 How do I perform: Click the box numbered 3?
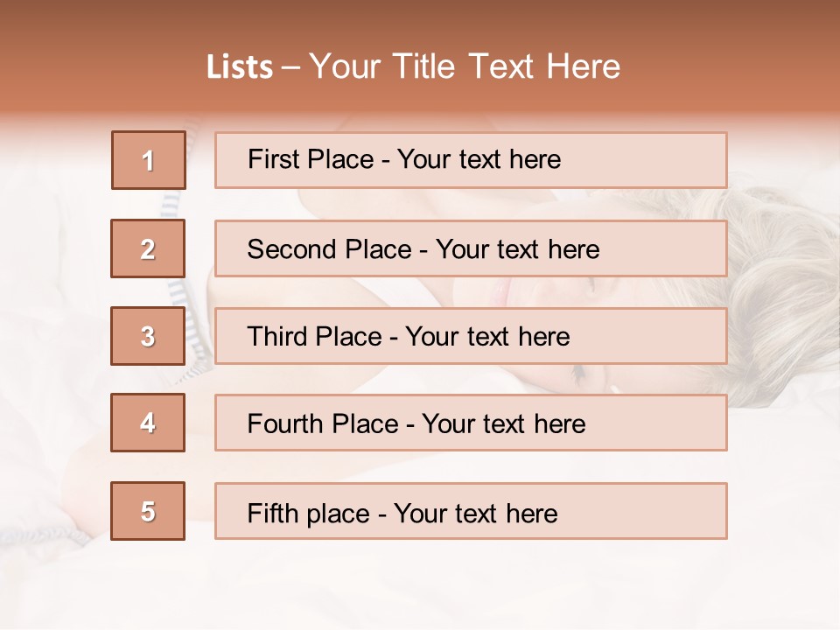pyautogui.click(x=148, y=336)
